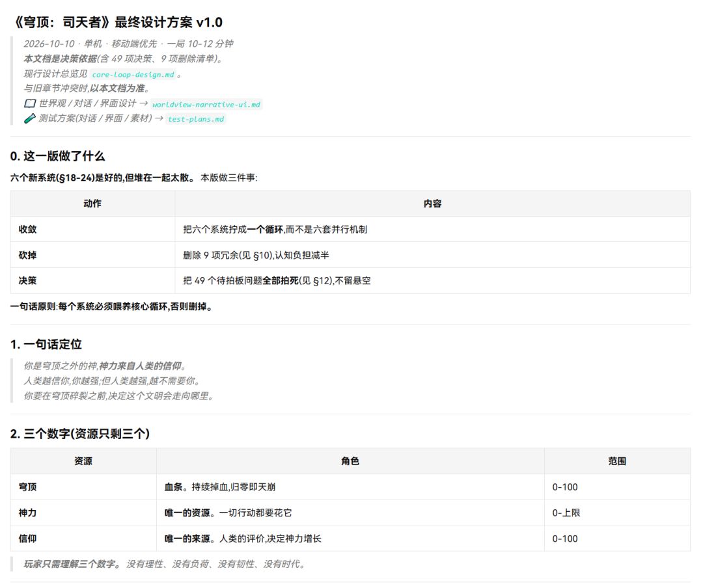Click the cell starting "把 49 个待拍板问题"
Screen dimensions: 703x588
pyautogui.click(x=432, y=280)
